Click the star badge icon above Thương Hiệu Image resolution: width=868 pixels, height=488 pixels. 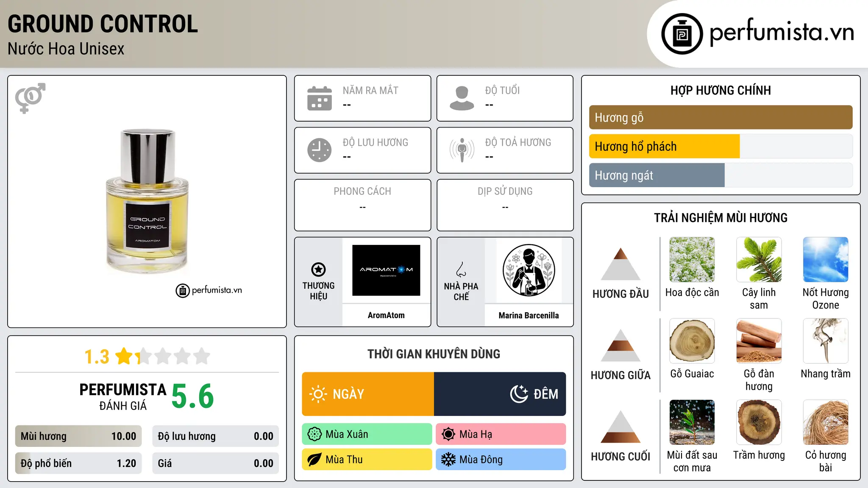click(x=319, y=269)
